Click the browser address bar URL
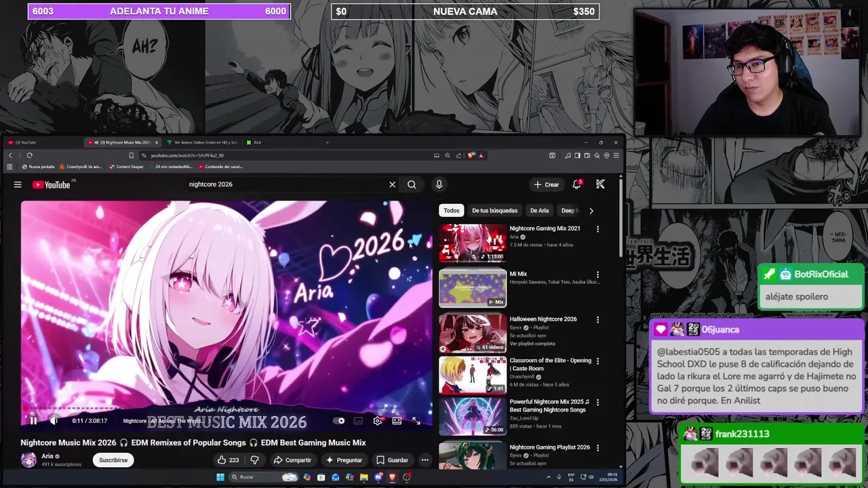 tap(187, 155)
